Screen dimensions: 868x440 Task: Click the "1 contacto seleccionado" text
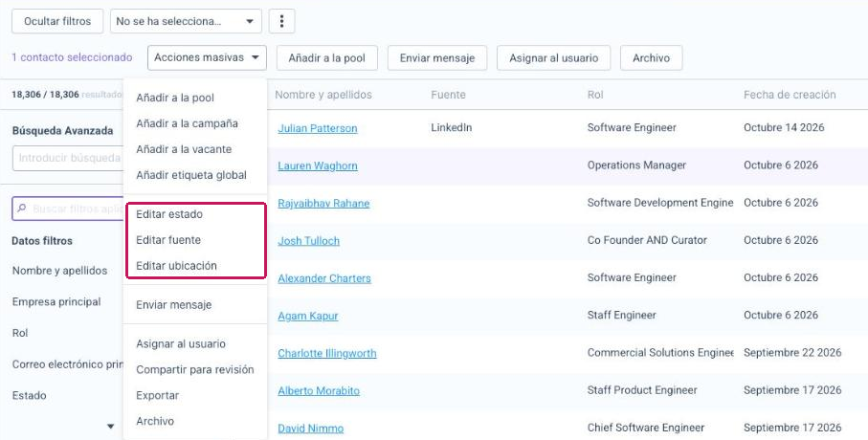[x=72, y=57]
